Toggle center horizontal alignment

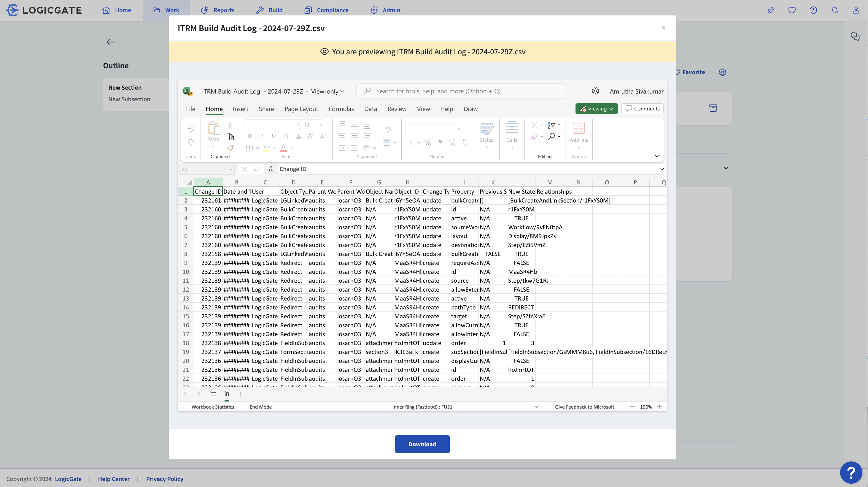point(354,136)
